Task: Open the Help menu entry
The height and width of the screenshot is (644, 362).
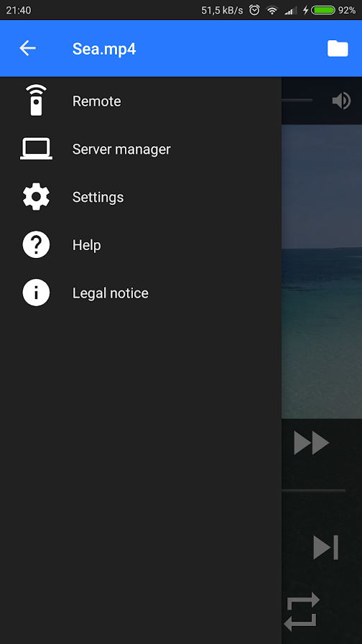Action: pos(141,245)
